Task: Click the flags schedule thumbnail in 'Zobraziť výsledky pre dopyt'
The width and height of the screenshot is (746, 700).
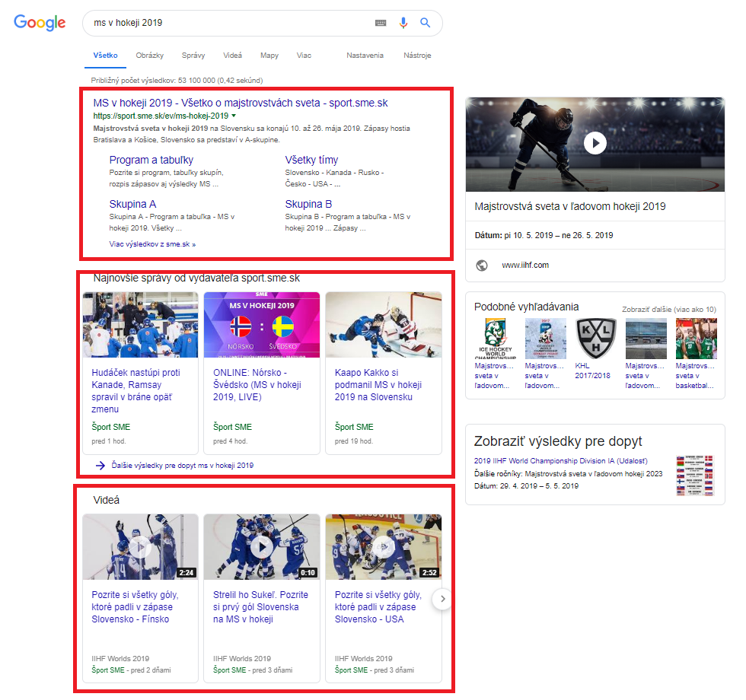Action: point(695,476)
